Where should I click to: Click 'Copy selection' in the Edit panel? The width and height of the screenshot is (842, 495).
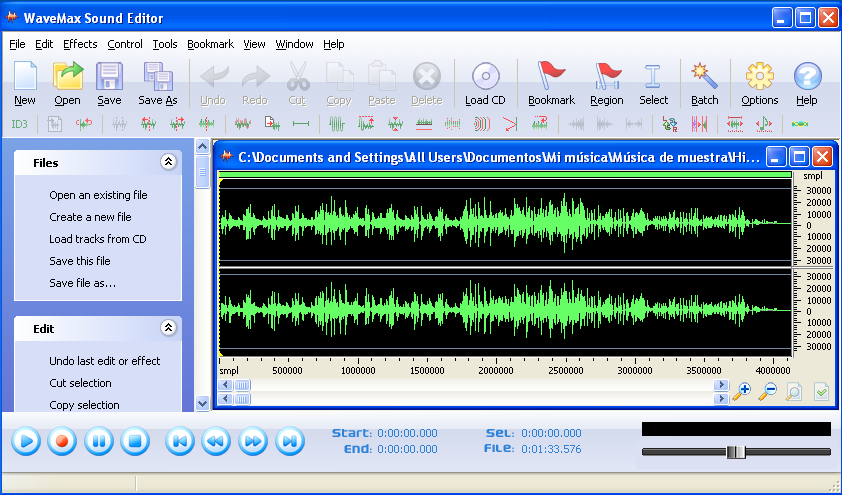click(x=84, y=405)
